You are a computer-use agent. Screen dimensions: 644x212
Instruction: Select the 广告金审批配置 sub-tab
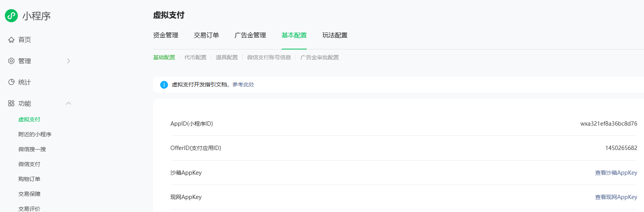pyautogui.click(x=320, y=57)
